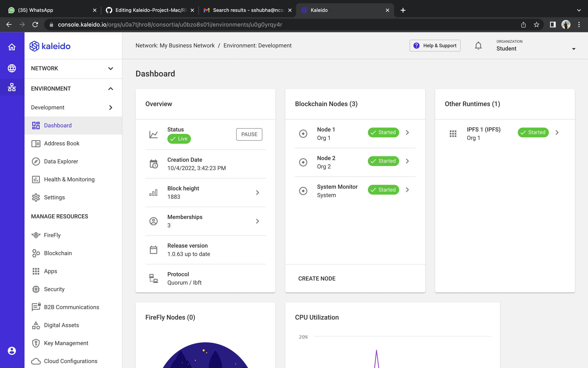
Task: Select the environment hierarchy icon in rail
Action: [x=12, y=87]
